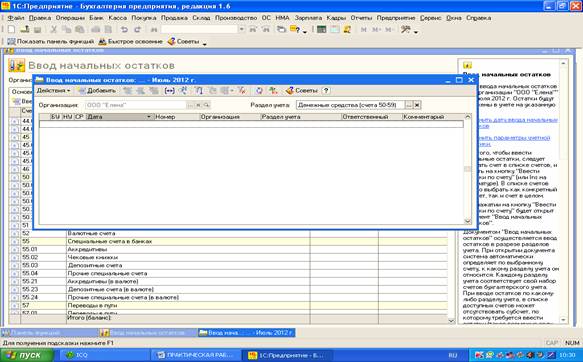583x362 pixels.
Task: Click the icon next to the refresh button in the dialog
Action: pyautogui.click(x=273, y=91)
